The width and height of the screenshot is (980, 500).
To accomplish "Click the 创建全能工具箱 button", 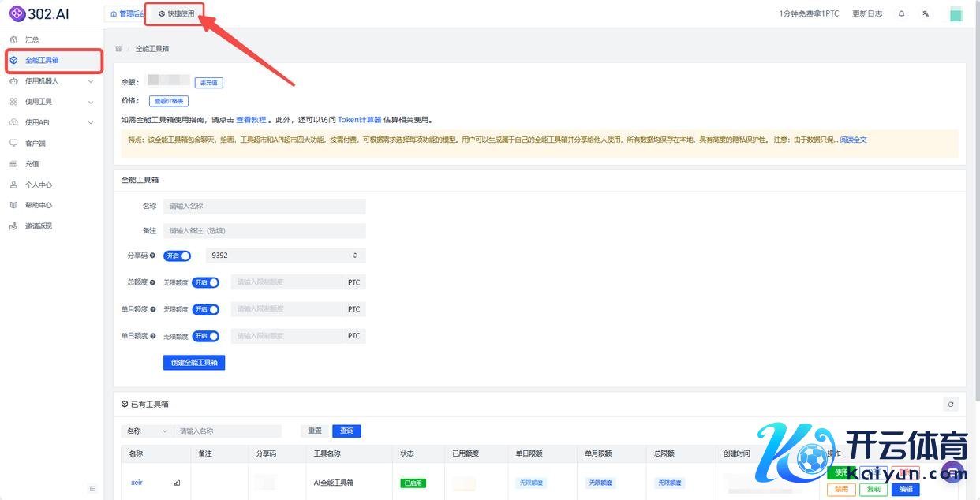I will click(194, 363).
